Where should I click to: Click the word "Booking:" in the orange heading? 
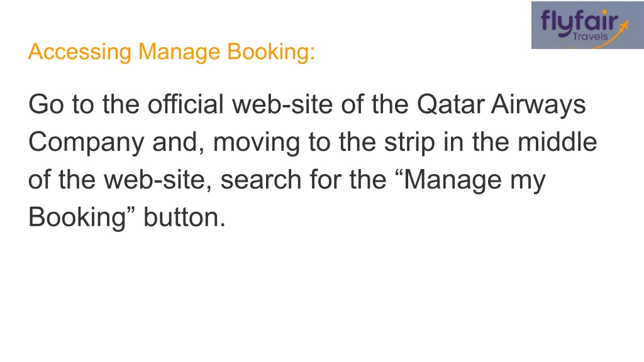point(270,52)
